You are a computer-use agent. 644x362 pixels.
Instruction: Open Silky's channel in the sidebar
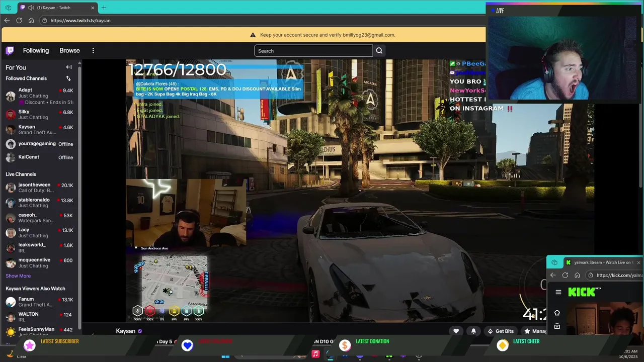coord(39,115)
